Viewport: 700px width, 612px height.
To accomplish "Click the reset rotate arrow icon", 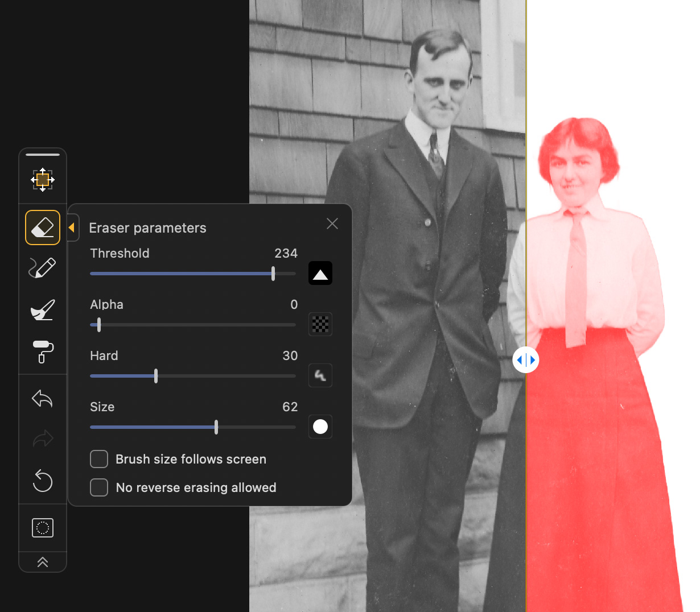I will point(43,481).
